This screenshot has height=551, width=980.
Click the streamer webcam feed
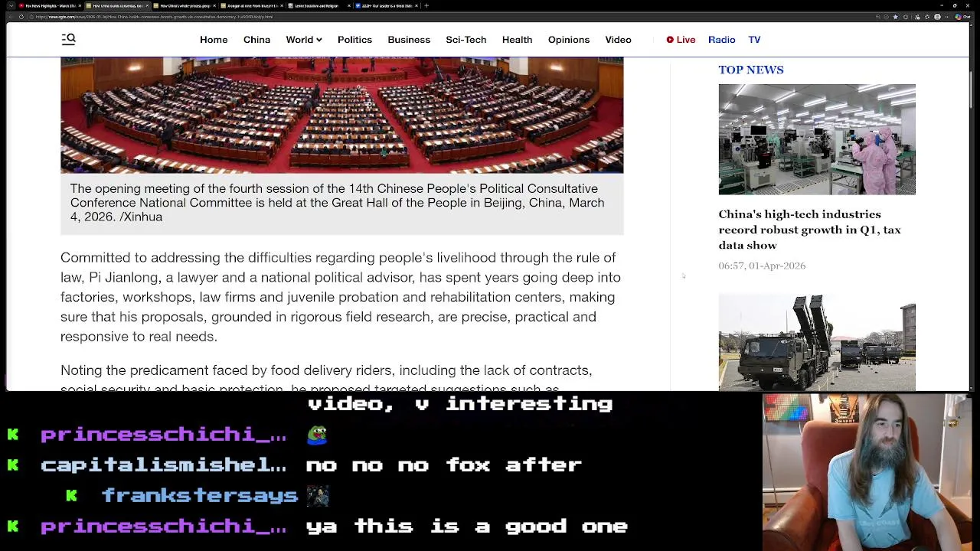pos(868,472)
